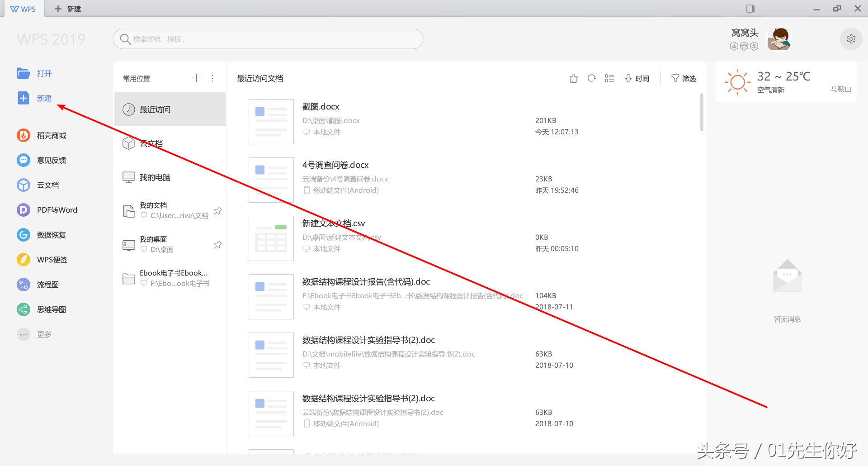Click the 打开 folder icon
The height and width of the screenshot is (466, 868).
[x=24, y=73]
